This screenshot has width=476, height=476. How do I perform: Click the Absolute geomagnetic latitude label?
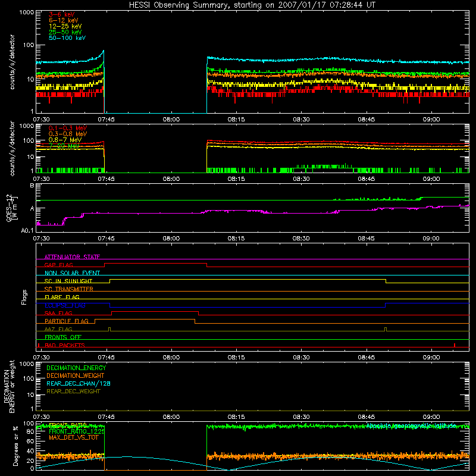[411, 425]
